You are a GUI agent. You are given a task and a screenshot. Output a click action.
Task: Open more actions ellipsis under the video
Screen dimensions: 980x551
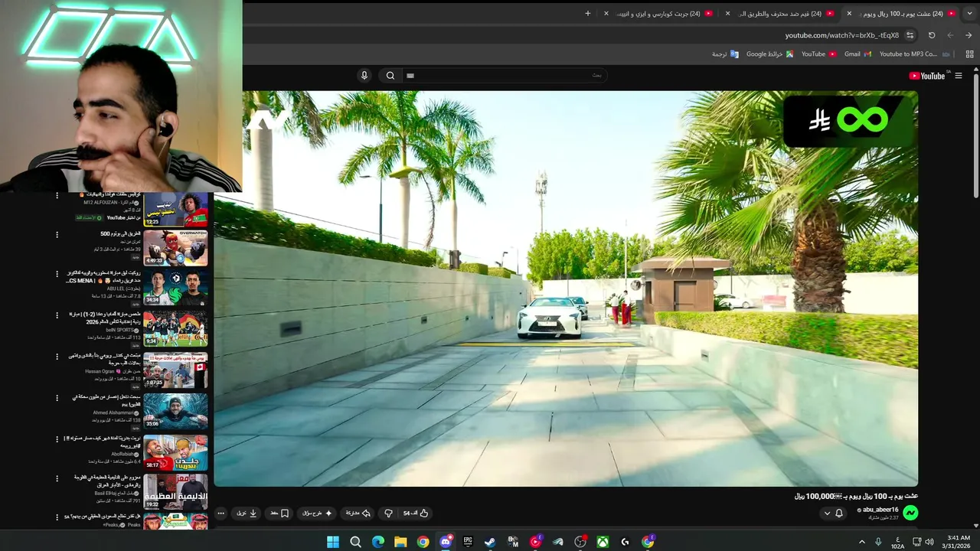pyautogui.click(x=221, y=513)
